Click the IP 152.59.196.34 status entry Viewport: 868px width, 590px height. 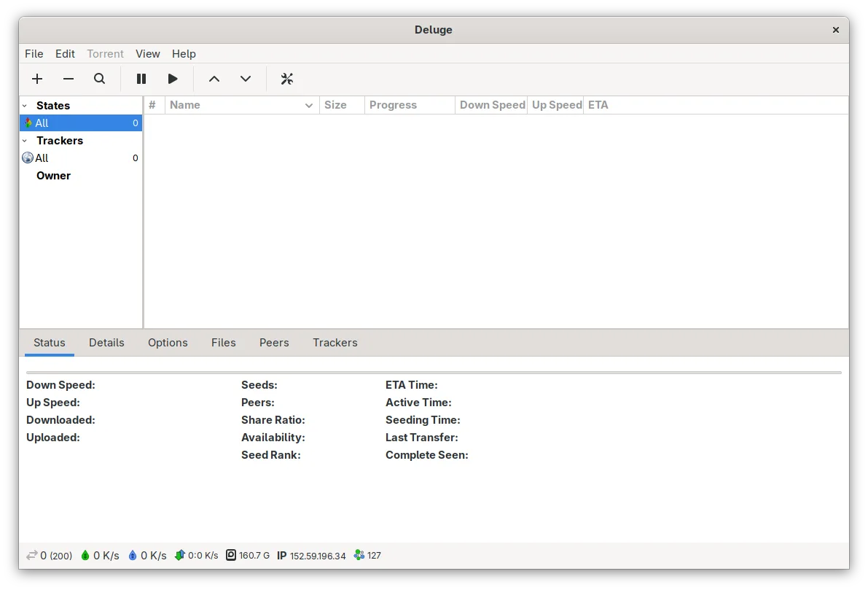click(311, 556)
